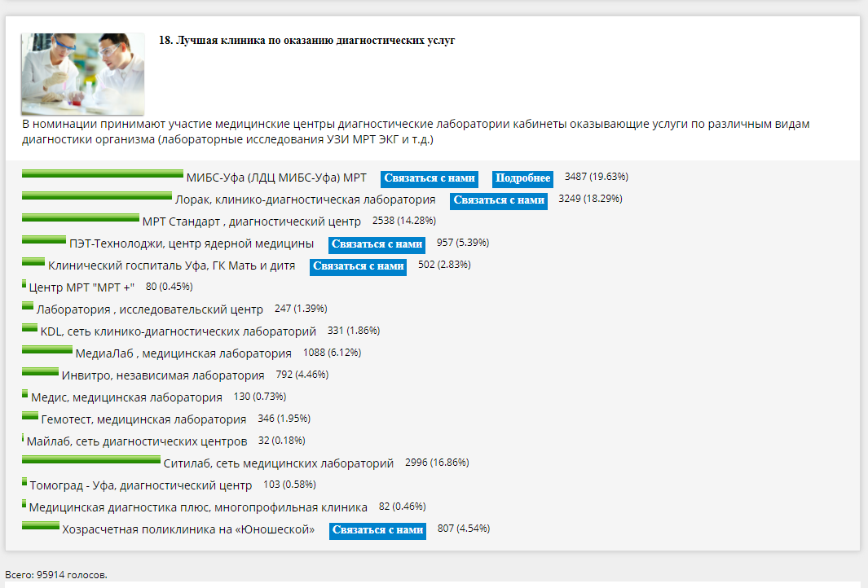Click 'МедиаЛаб , медицинская лаборатория' entry
Screen dimensions: 868x588
(183, 353)
